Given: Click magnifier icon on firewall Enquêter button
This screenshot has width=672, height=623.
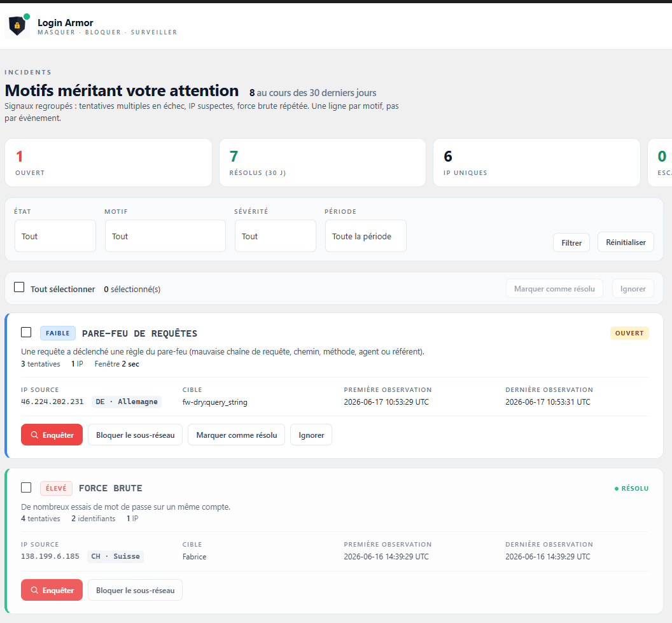Looking at the screenshot, I should point(35,435).
